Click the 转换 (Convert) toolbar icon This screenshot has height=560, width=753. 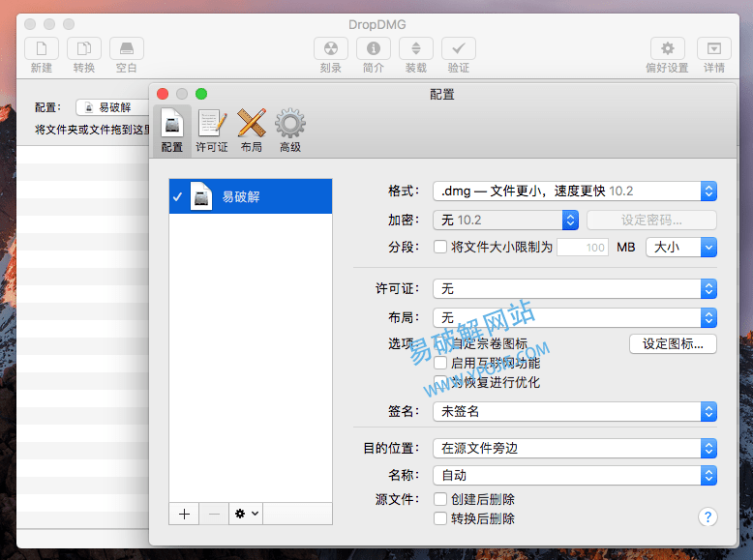84,49
